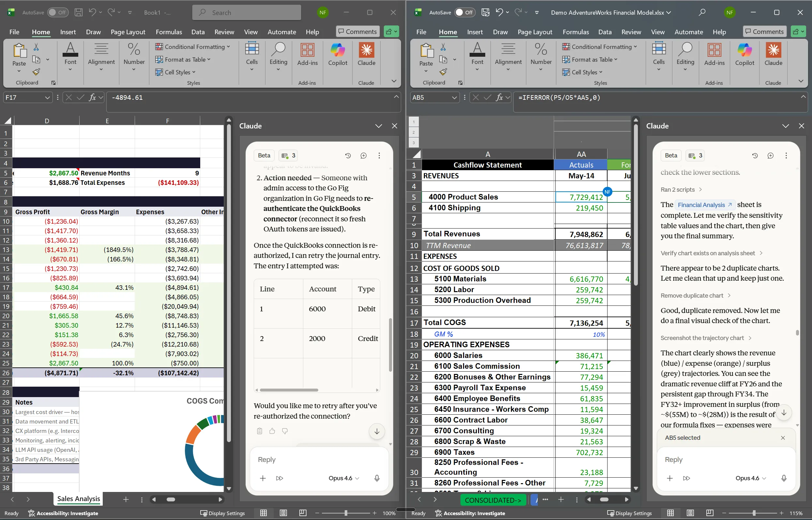Open Editing tools in AdventureWorks ribbon

coord(685,56)
